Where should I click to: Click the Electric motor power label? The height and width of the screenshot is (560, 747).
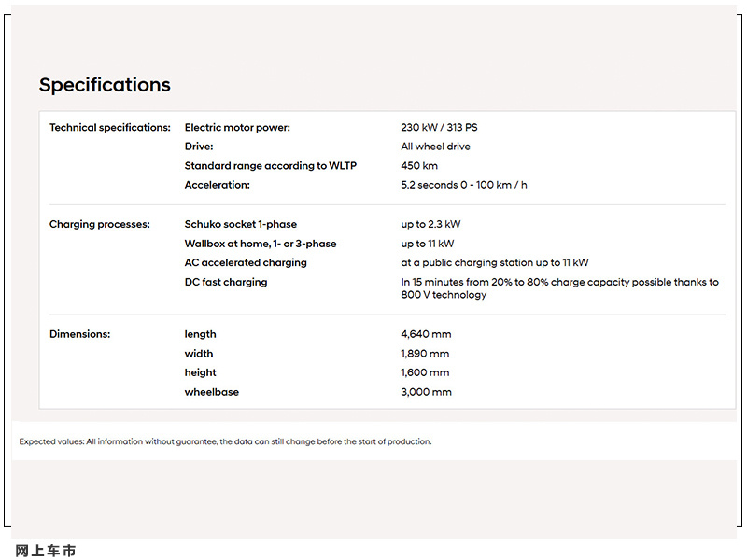coord(237,128)
